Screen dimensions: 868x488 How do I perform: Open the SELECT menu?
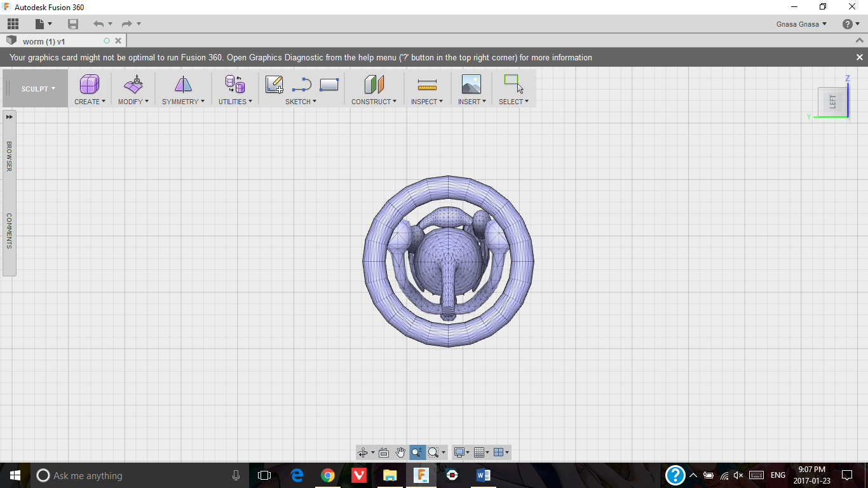(513, 102)
